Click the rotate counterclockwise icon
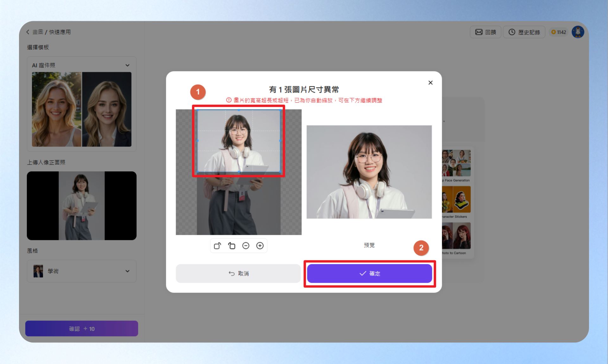 pyautogui.click(x=231, y=246)
